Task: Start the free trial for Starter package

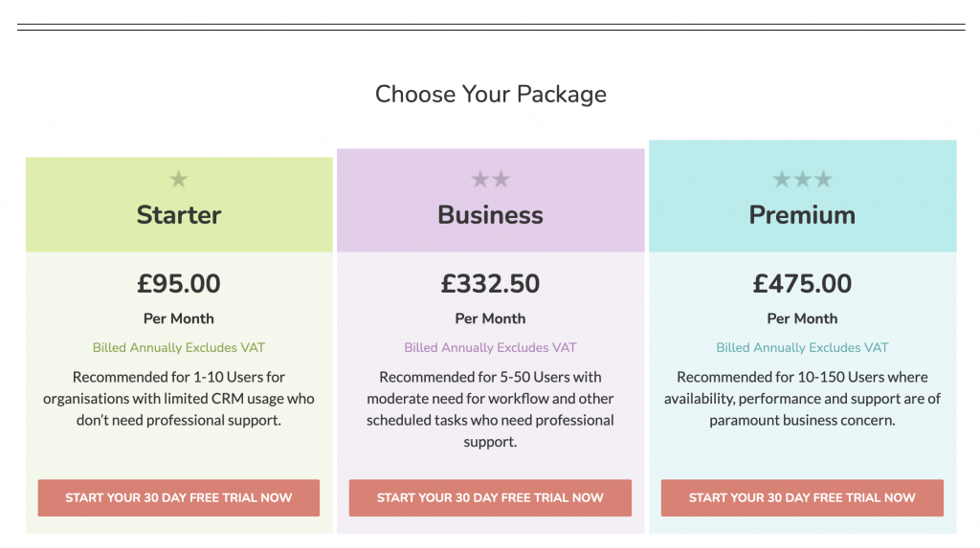Action: tap(179, 498)
